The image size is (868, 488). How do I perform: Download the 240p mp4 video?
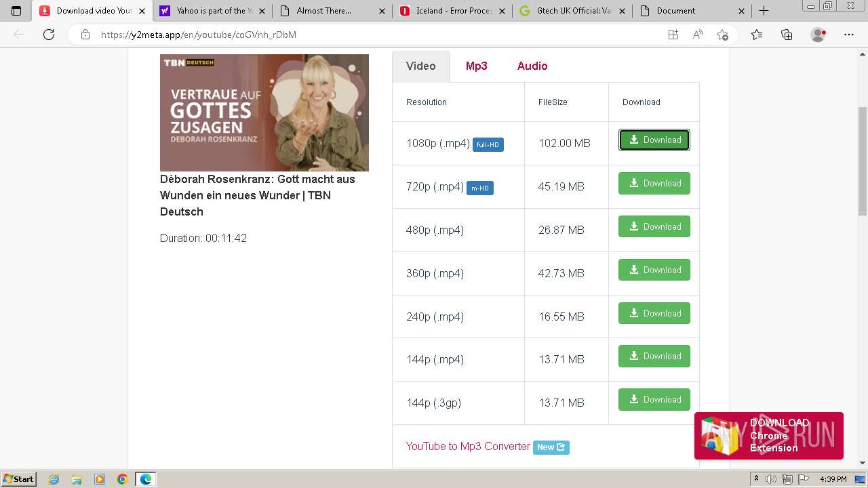tap(654, 313)
